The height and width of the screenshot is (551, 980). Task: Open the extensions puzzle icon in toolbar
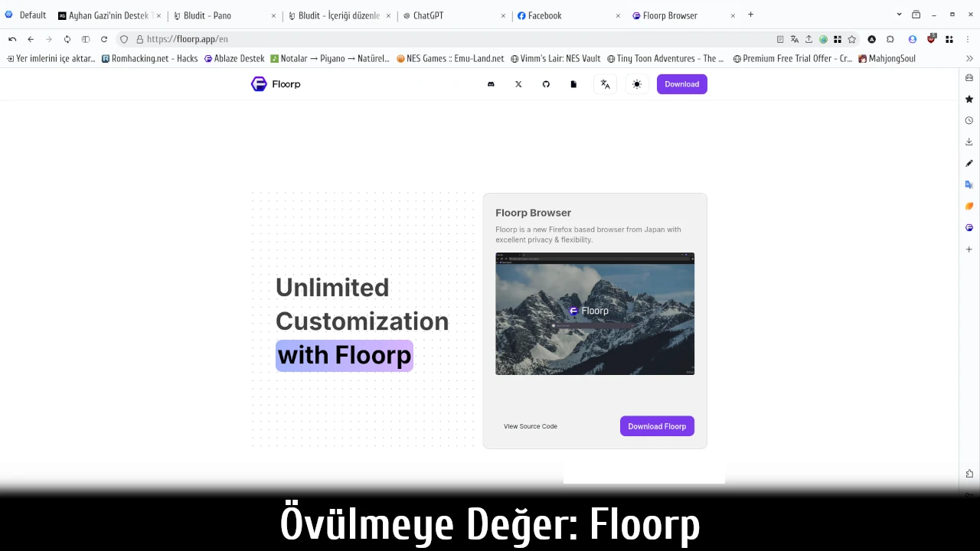[890, 39]
